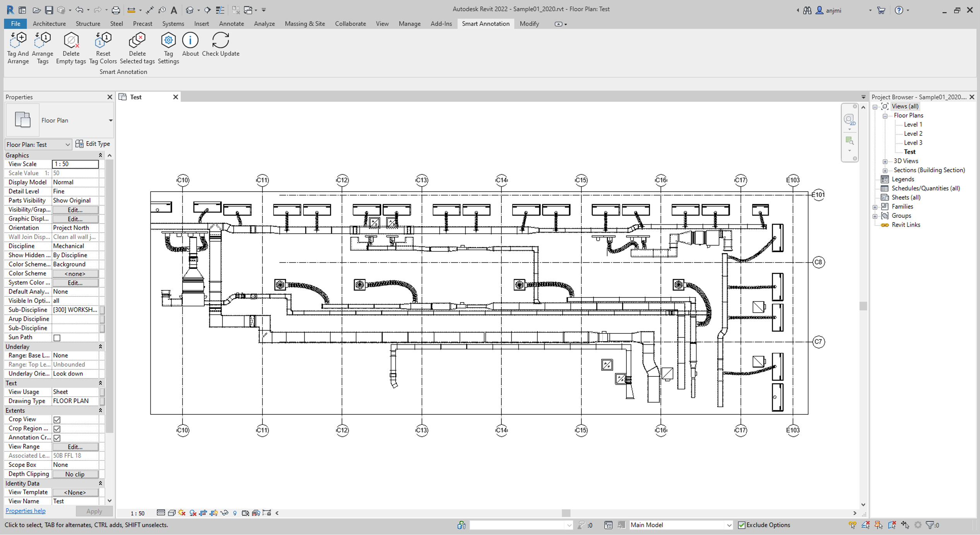980x535 pixels.
Task: Enable the Sun Path checkbox
Action: [57, 338]
